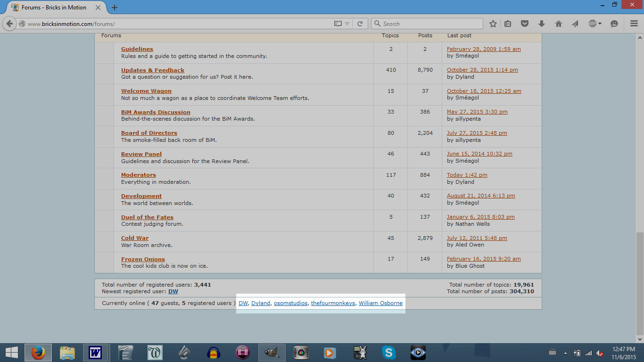The height and width of the screenshot is (362, 644).
Task: Click the total posts value 304,310
Action: pos(522,291)
